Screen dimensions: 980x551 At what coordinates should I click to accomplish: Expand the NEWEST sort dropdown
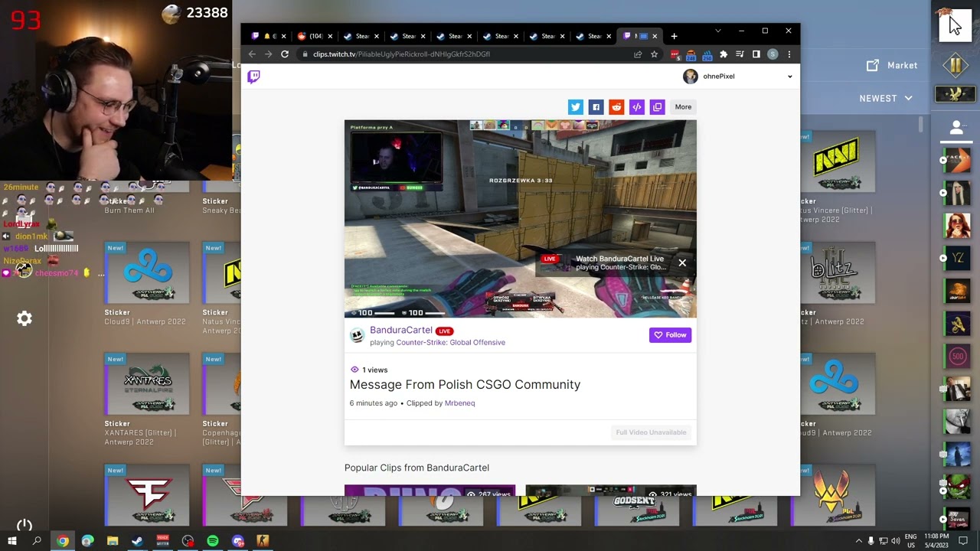click(886, 98)
